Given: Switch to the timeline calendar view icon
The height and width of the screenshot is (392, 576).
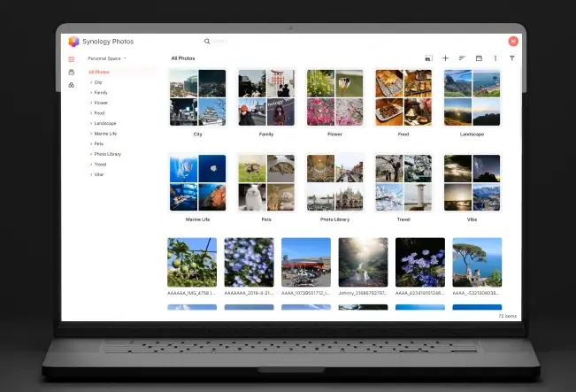Looking at the screenshot, I should (479, 58).
